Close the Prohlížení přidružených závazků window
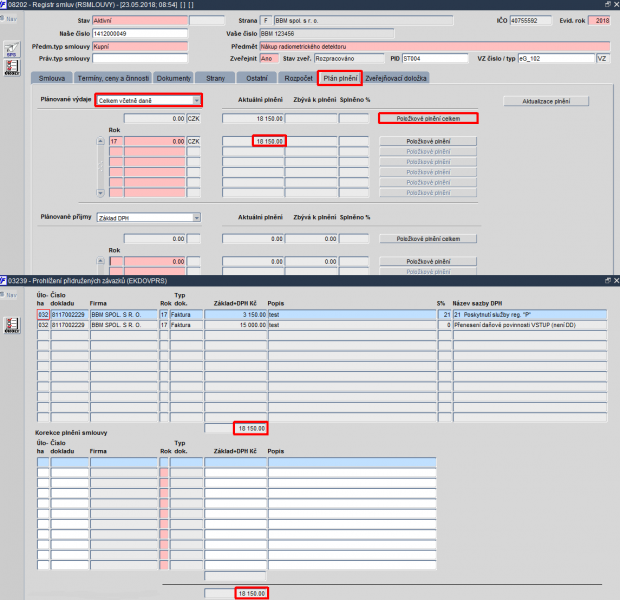This screenshot has width=620, height=600. [616, 280]
